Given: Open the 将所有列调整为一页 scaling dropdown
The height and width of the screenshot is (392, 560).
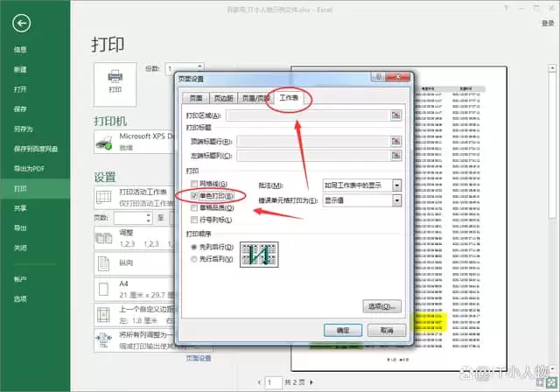Looking at the screenshot, I should 135,340.
